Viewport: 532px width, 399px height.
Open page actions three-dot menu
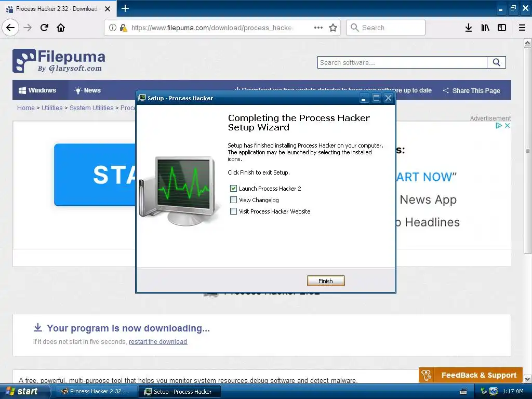coord(318,28)
